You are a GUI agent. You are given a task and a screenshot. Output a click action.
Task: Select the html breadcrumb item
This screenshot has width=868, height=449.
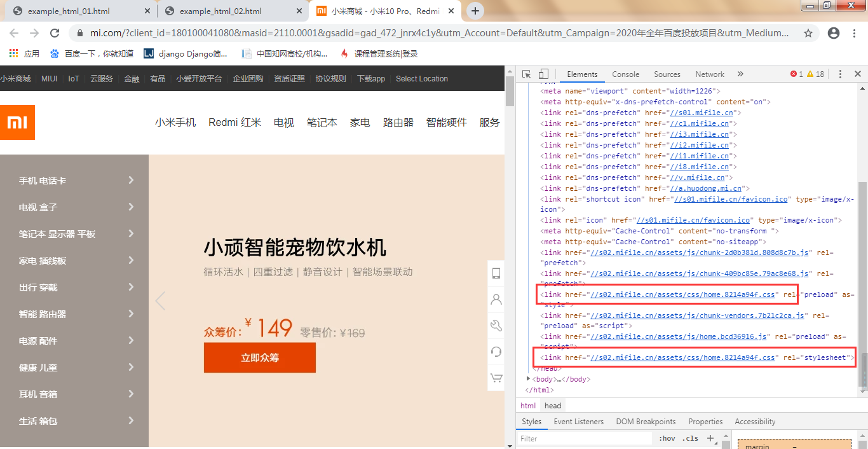528,406
